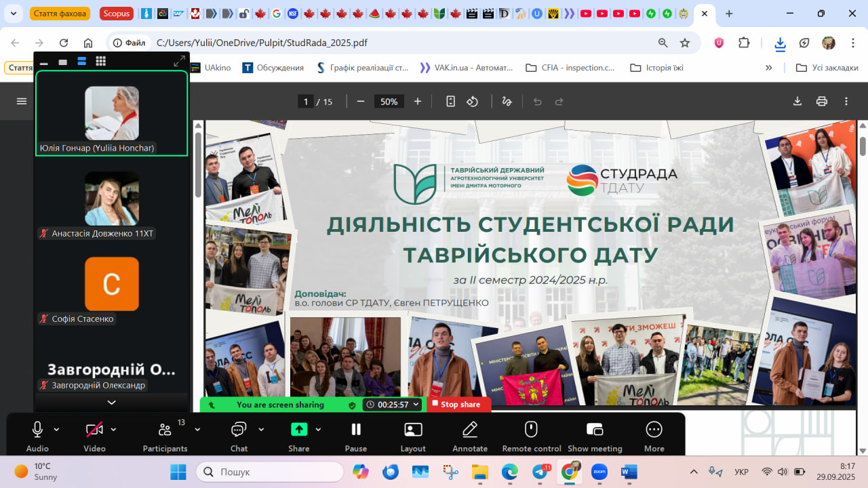Open the Chrome tab search dropdown
This screenshot has height=488, width=868.
(13, 14)
